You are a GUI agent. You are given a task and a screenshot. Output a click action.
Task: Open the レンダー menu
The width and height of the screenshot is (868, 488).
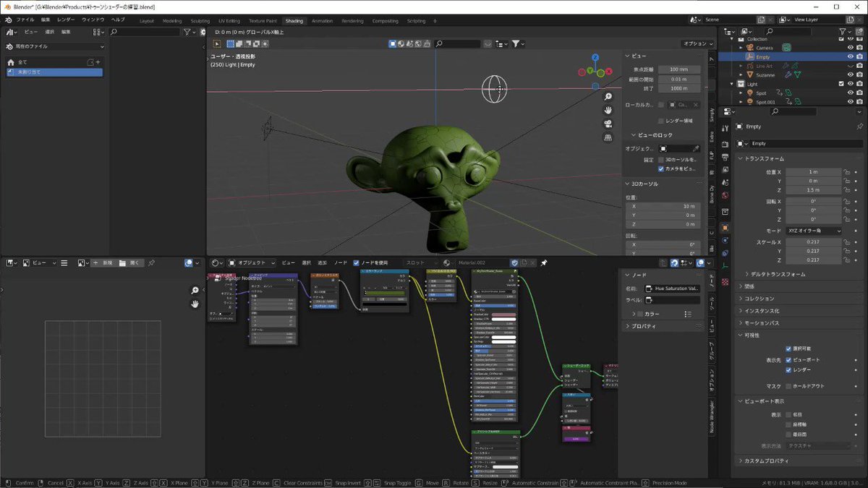tap(66, 20)
